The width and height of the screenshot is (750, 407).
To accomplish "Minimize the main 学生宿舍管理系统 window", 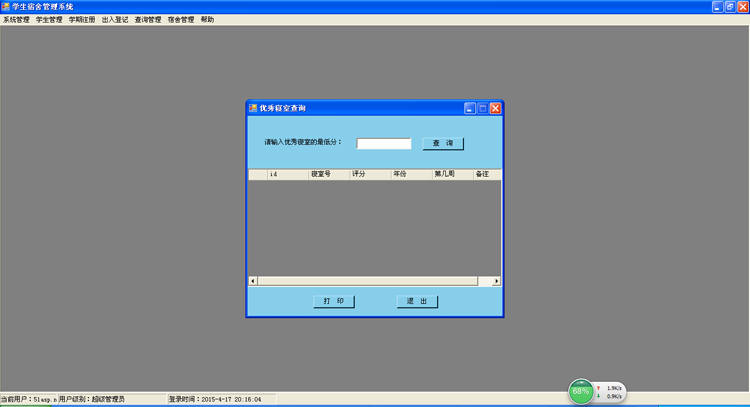I will coord(717,7).
